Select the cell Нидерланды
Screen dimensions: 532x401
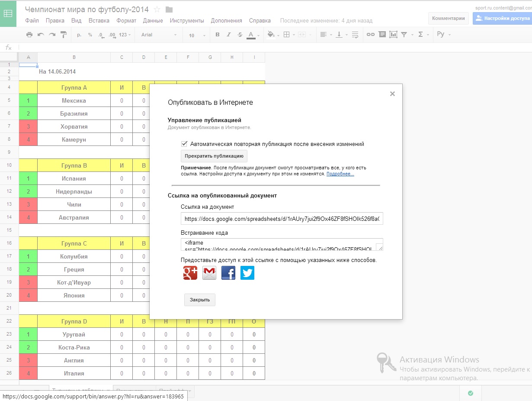coord(74,191)
